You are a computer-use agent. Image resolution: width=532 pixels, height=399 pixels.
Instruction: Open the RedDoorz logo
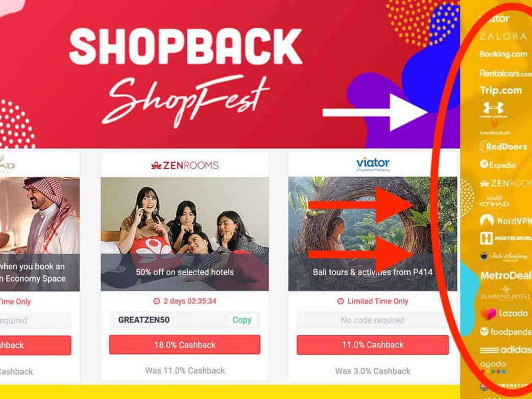coord(503,146)
